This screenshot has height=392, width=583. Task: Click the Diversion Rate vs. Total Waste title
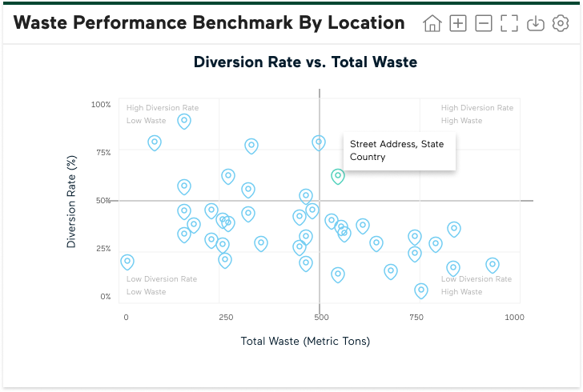point(305,62)
